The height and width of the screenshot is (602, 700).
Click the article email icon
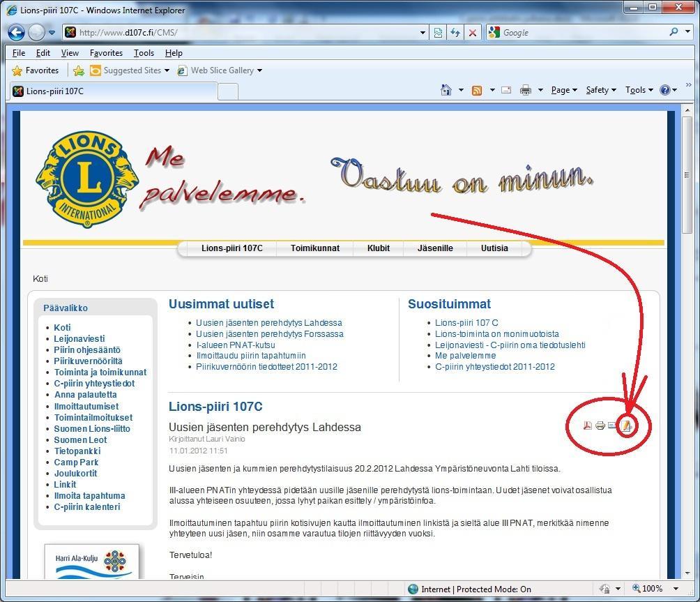pyautogui.click(x=612, y=425)
